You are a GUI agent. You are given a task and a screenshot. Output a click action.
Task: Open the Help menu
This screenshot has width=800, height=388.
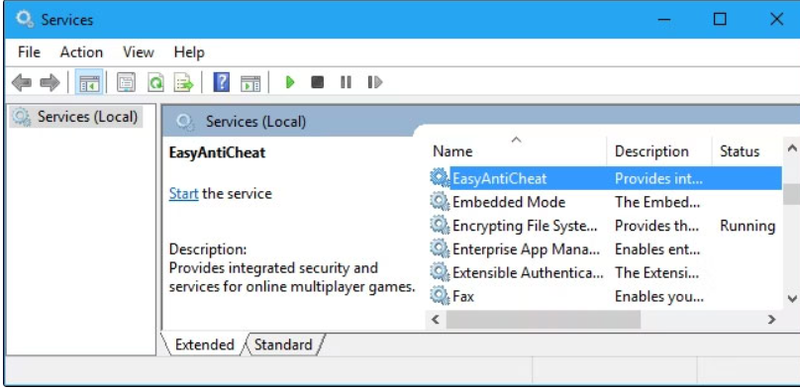point(189,52)
